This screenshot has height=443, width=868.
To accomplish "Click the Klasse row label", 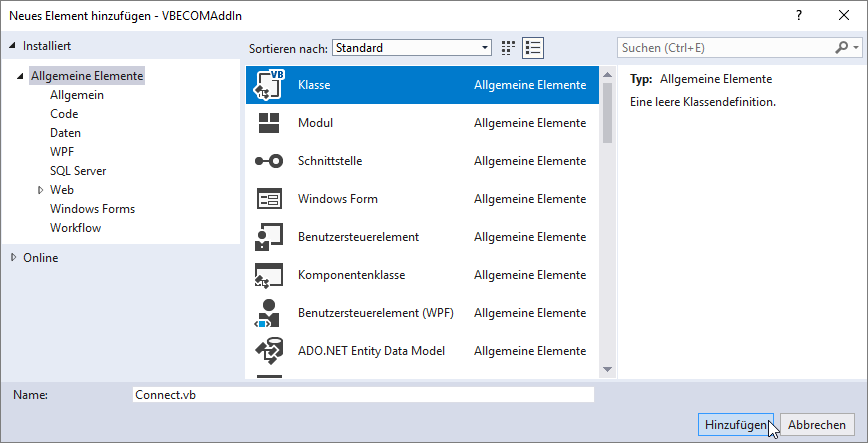I will coord(314,85).
